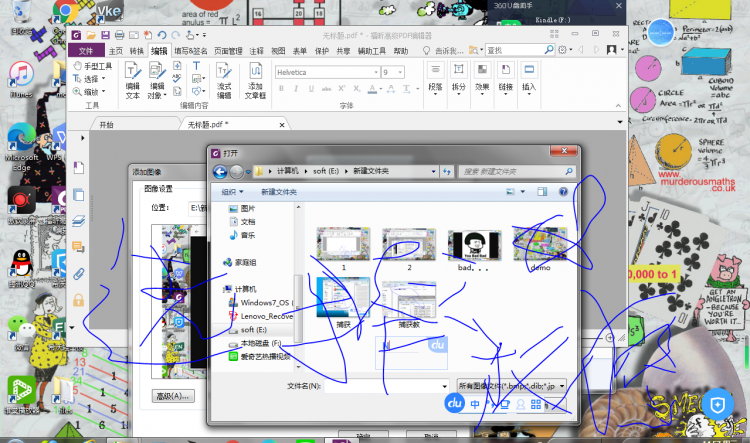
Task: Click the Save icon in quick toolbar
Action: pyautogui.click(x=105, y=35)
